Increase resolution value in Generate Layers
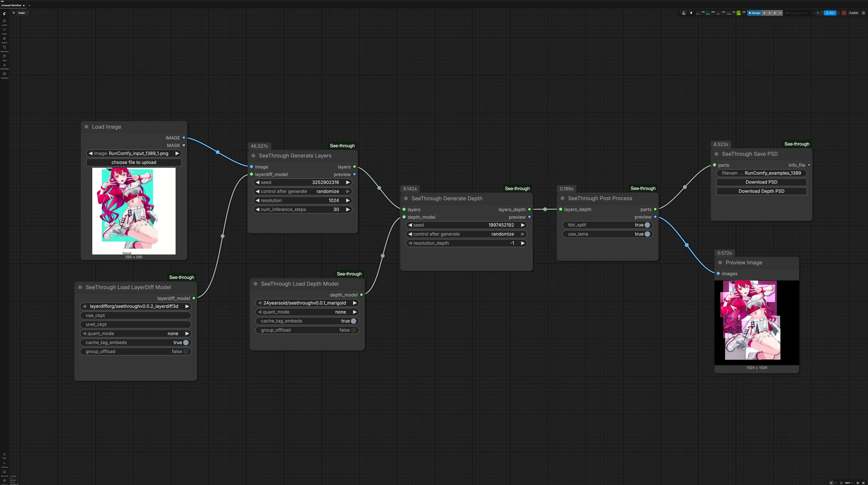Image resolution: width=868 pixels, height=485 pixels. [348, 201]
